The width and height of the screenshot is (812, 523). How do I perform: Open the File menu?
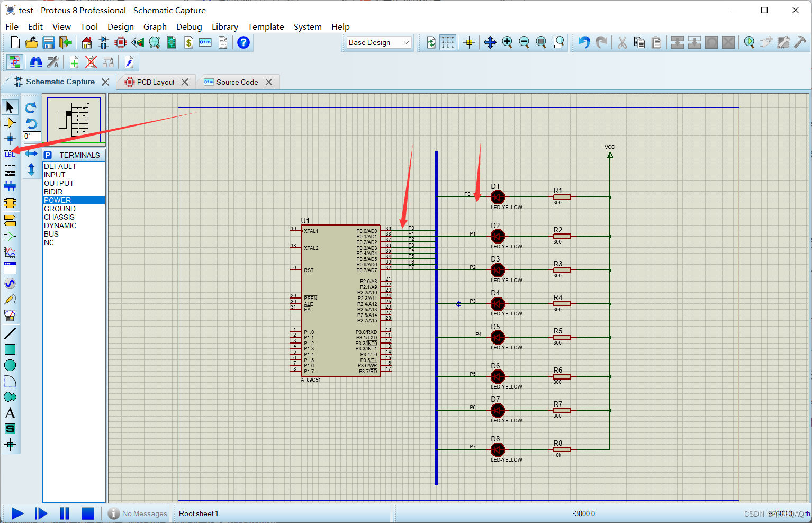point(12,26)
